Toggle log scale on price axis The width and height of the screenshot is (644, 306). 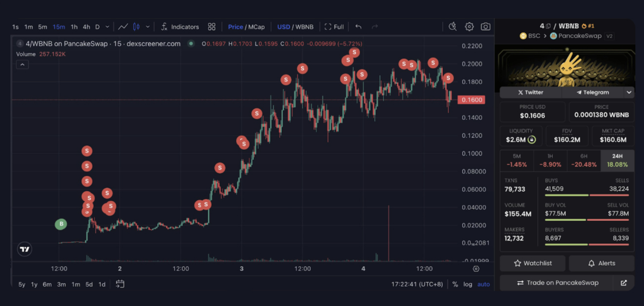pyautogui.click(x=468, y=284)
